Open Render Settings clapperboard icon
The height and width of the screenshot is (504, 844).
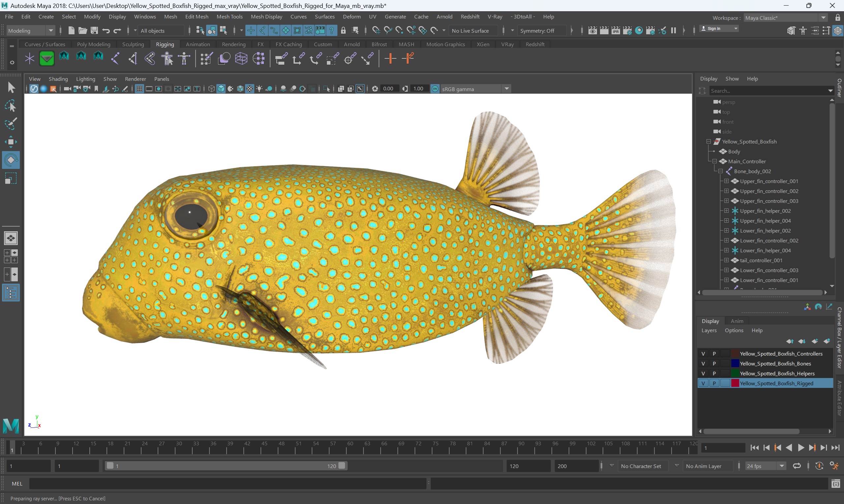[x=627, y=31]
